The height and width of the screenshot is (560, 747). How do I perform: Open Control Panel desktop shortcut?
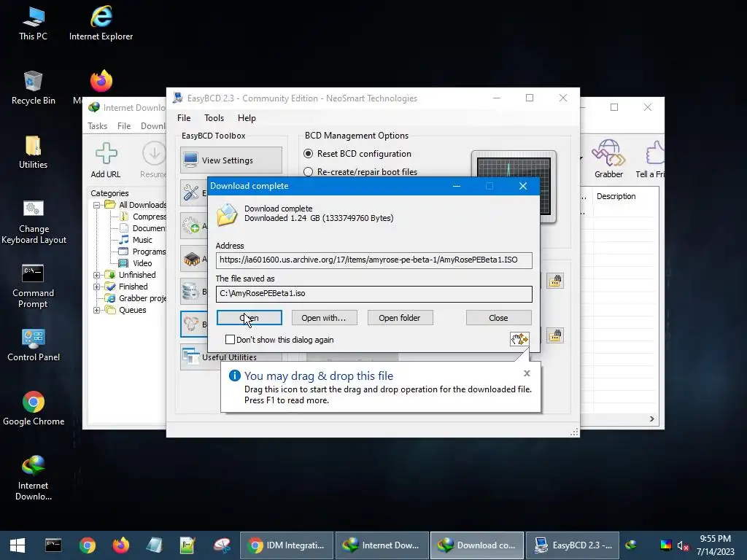coord(34,345)
